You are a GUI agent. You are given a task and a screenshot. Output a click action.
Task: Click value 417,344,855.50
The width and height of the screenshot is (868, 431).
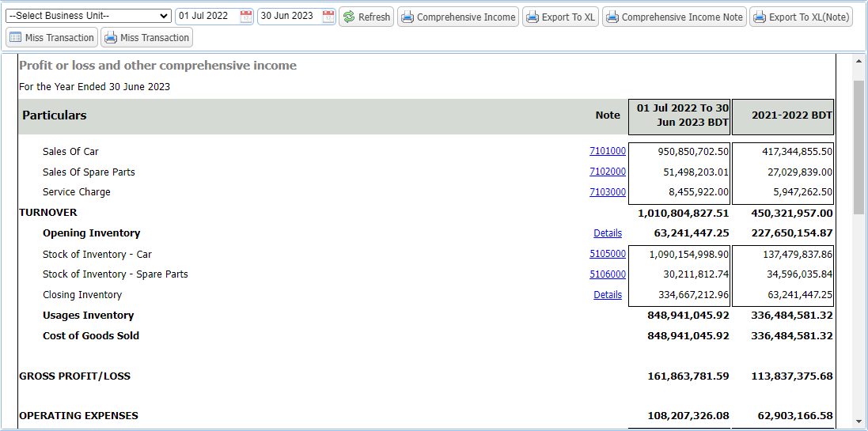pyautogui.click(x=797, y=152)
